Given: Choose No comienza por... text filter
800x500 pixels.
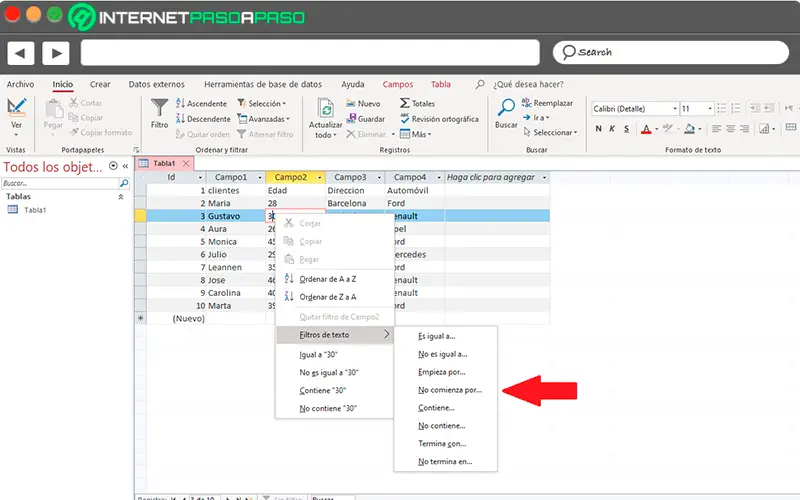Looking at the screenshot, I should click(x=445, y=390).
